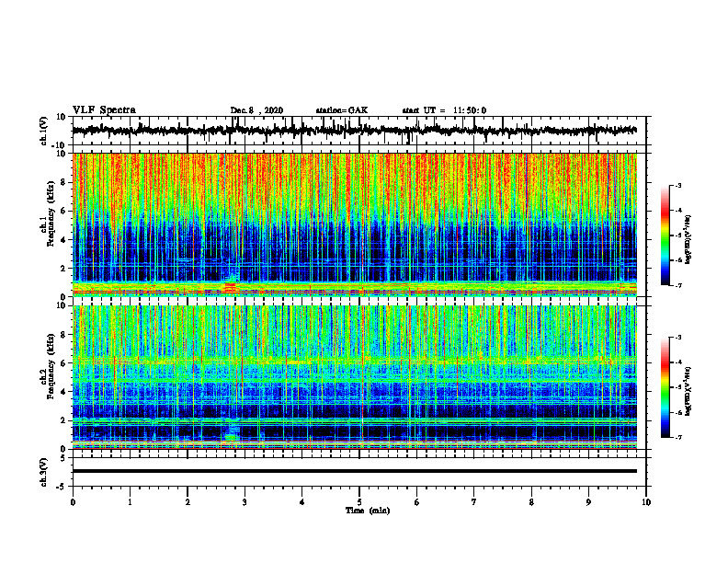Click the time axis tick label '5'
Viewport: 728px width, 563px height.
tap(359, 502)
